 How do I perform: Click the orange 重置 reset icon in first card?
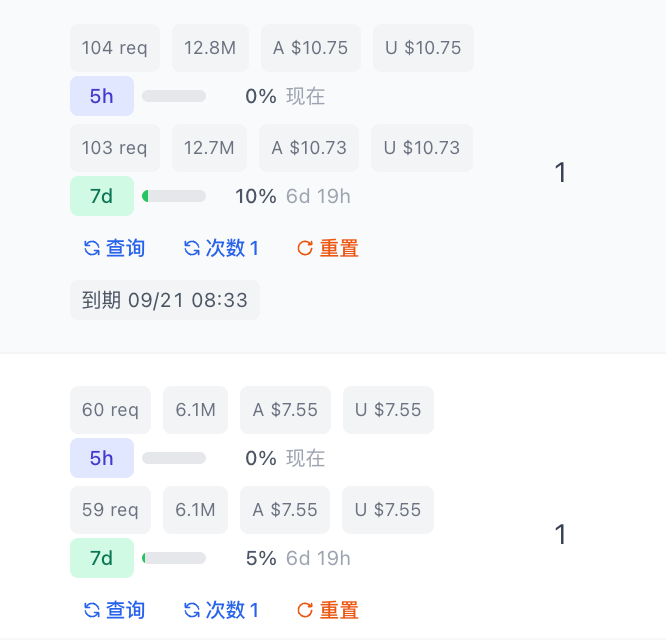coord(305,248)
